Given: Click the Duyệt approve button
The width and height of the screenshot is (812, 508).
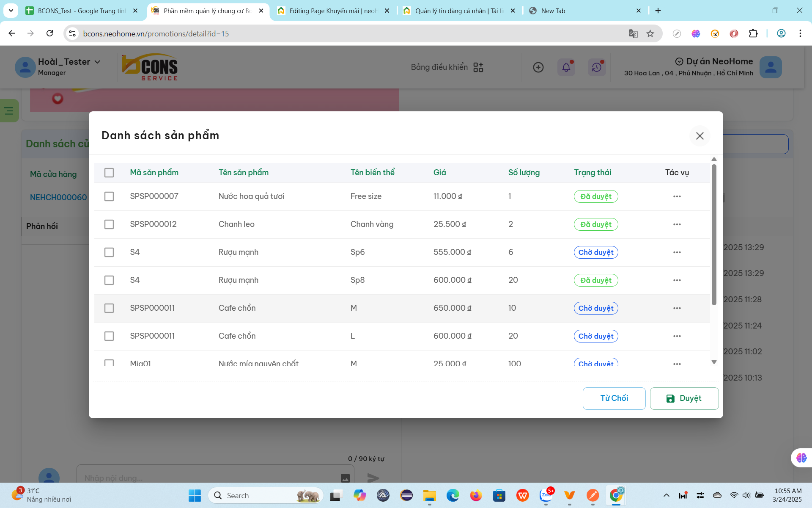Looking at the screenshot, I should [x=684, y=398].
